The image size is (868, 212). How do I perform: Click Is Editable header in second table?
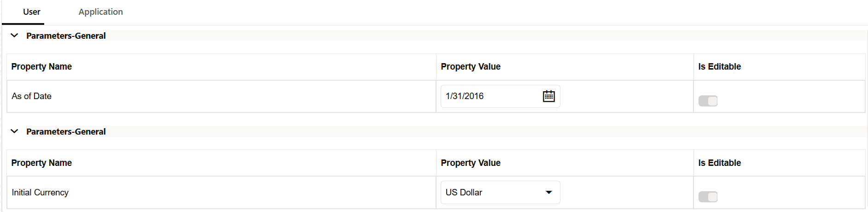point(719,163)
